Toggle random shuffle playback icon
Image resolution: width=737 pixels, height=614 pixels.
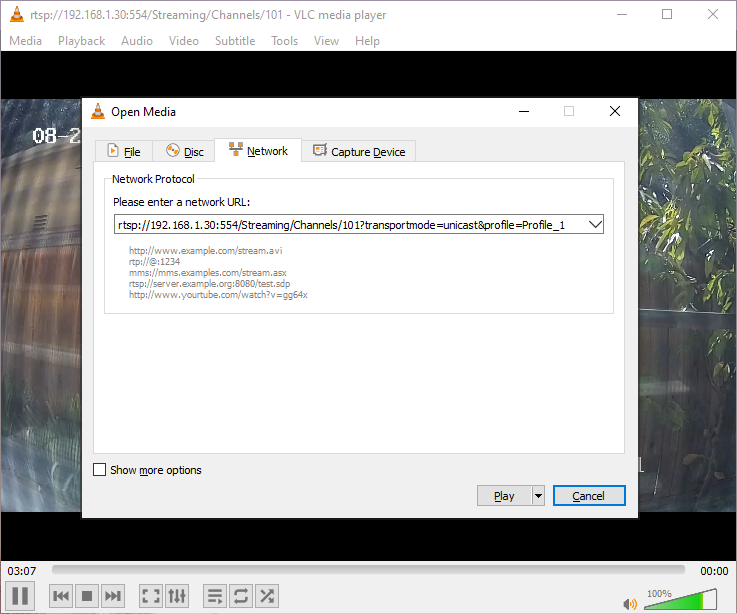pyautogui.click(x=267, y=596)
